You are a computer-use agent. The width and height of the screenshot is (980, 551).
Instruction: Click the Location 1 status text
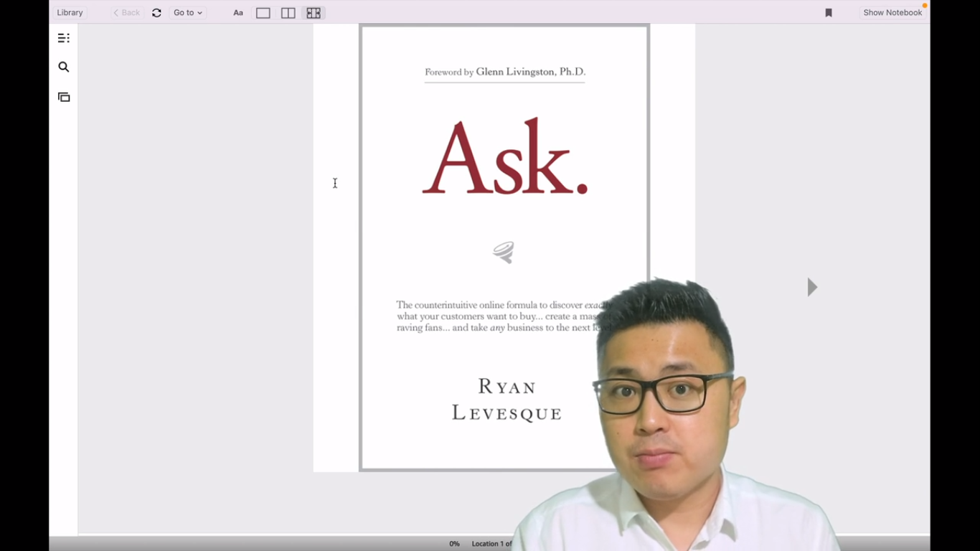491,544
